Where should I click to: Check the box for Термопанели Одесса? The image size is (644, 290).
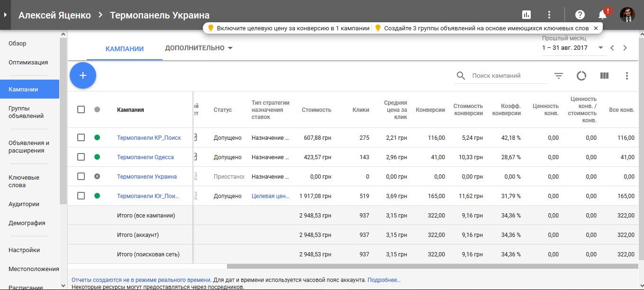[81, 157]
